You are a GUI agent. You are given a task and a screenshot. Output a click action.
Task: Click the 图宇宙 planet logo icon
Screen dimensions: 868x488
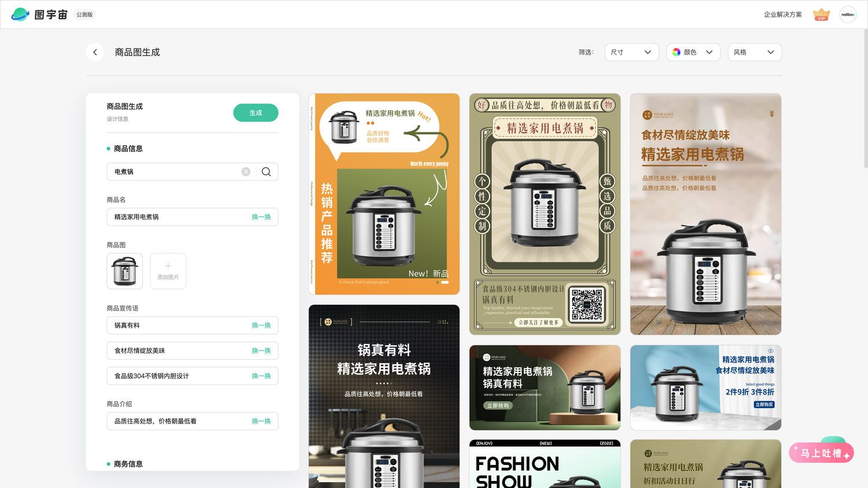tap(20, 14)
